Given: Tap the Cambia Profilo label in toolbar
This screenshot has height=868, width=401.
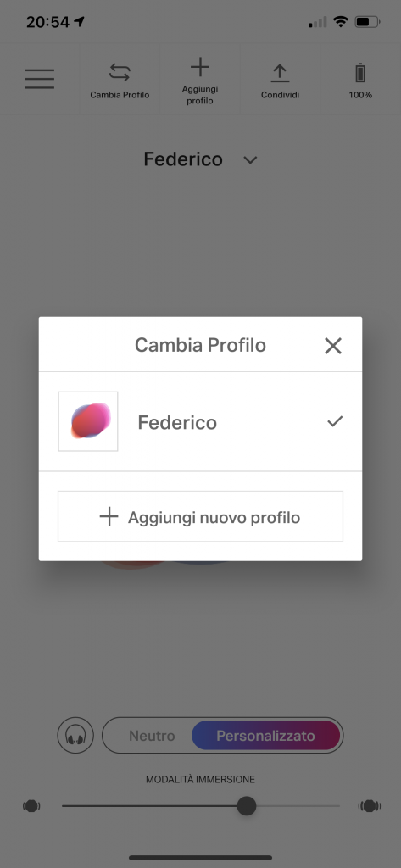Looking at the screenshot, I should click(120, 95).
